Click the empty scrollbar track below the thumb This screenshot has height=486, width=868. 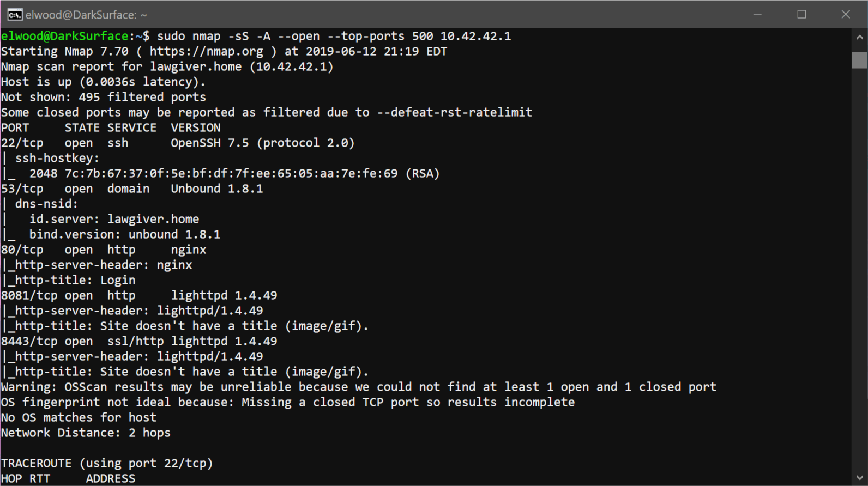tap(860, 272)
